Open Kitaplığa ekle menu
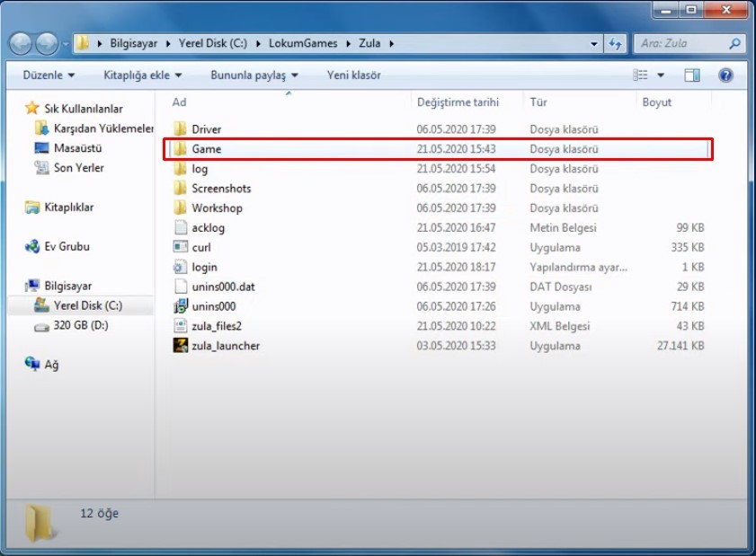The image size is (756, 556). coord(143,75)
